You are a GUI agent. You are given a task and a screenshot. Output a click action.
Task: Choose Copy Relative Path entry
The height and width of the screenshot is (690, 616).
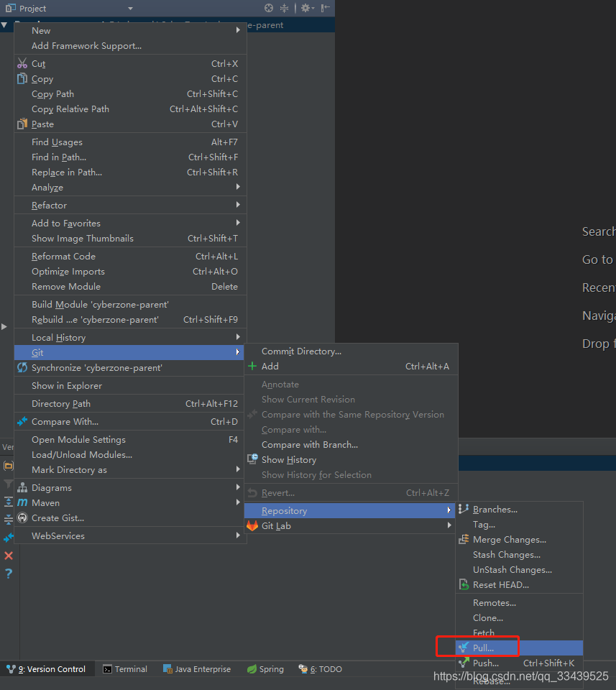tap(130, 109)
